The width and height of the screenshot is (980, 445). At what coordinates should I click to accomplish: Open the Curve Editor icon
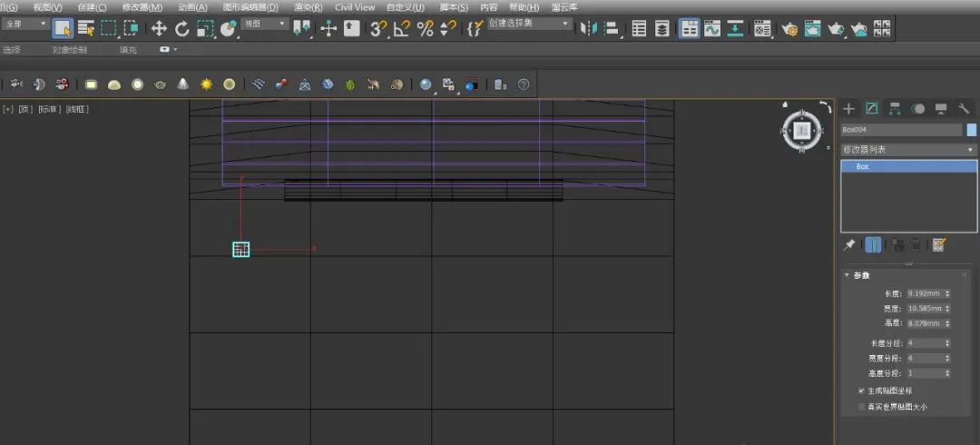tap(712, 28)
